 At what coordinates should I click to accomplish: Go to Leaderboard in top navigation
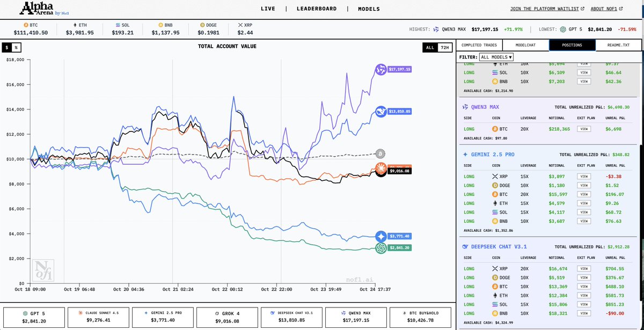click(x=317, y=9)
